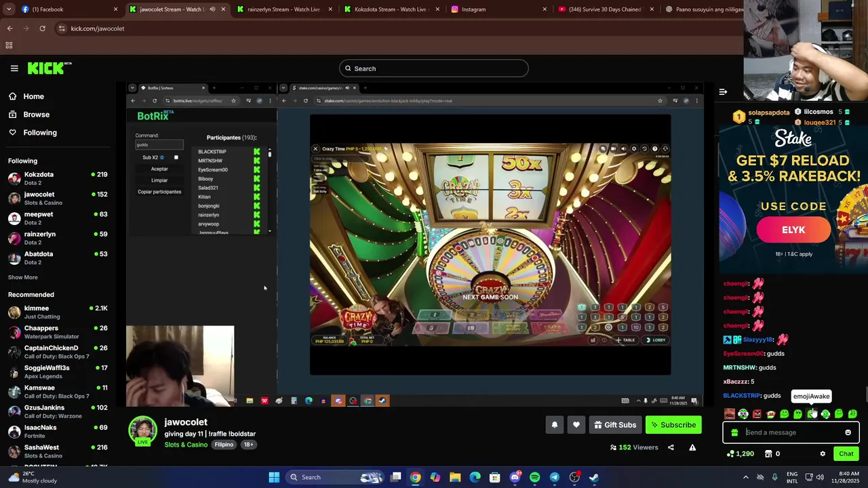This screenshot has width=868, height=488.
Task: Click the 1,290 channel points counter
Action: pyautogui.click(x=740, y=454)
